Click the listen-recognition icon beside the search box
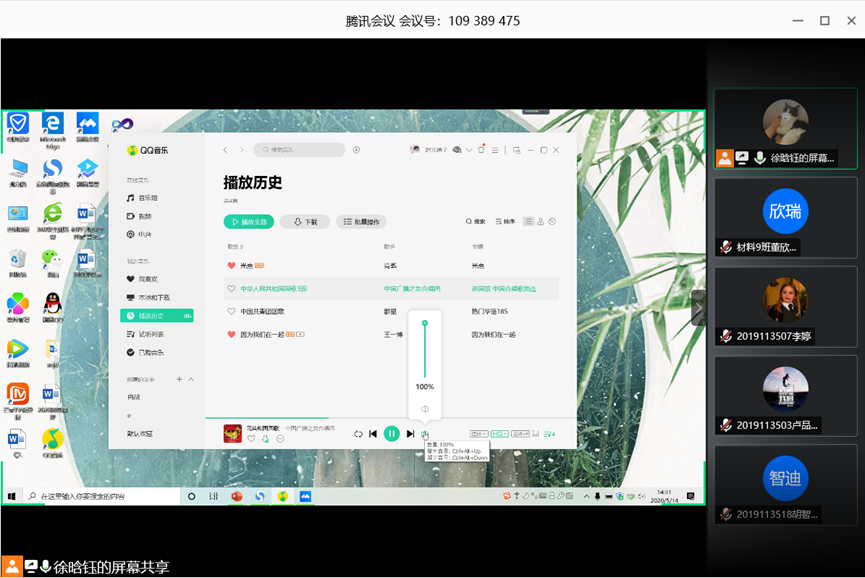This screenshot has width=865, height=578. (x=356, y=150)
